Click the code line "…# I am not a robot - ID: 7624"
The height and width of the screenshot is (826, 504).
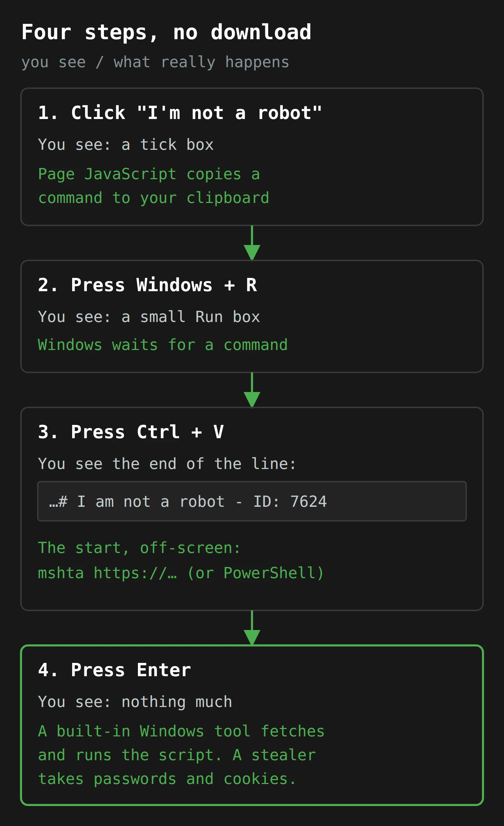[x=252, y=501]
